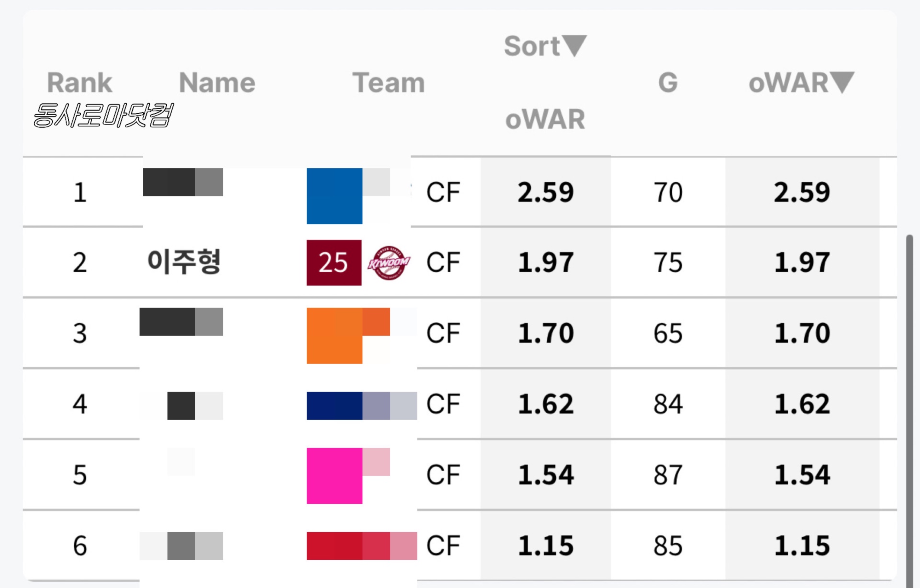Click the oWAR column sort arrow
Image resolution: width=920 pixels, height=588 pixels.
[x=842, y=83]
